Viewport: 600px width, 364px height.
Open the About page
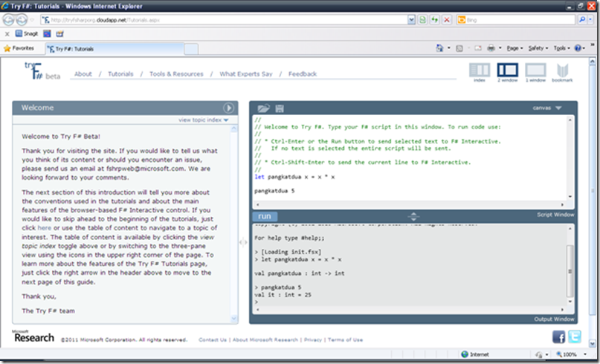83,74
